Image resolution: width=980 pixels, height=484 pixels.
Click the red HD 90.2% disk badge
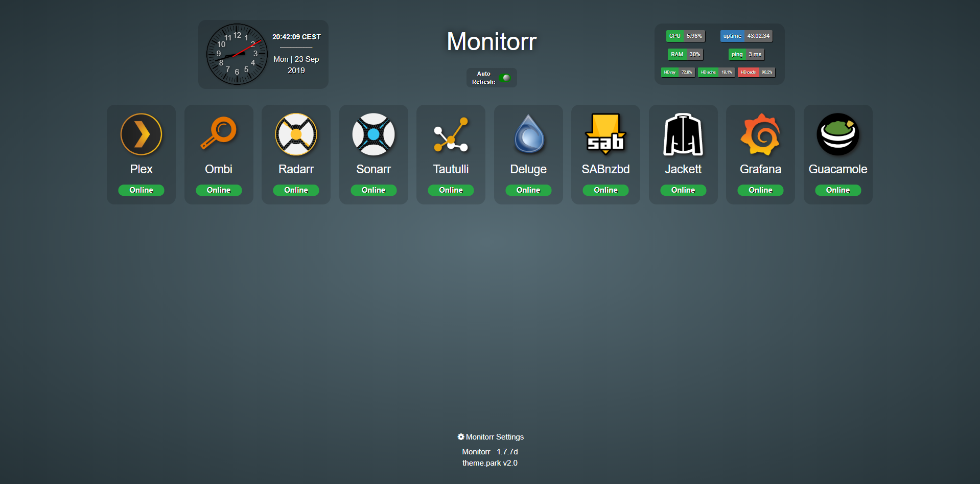[756, 73]
